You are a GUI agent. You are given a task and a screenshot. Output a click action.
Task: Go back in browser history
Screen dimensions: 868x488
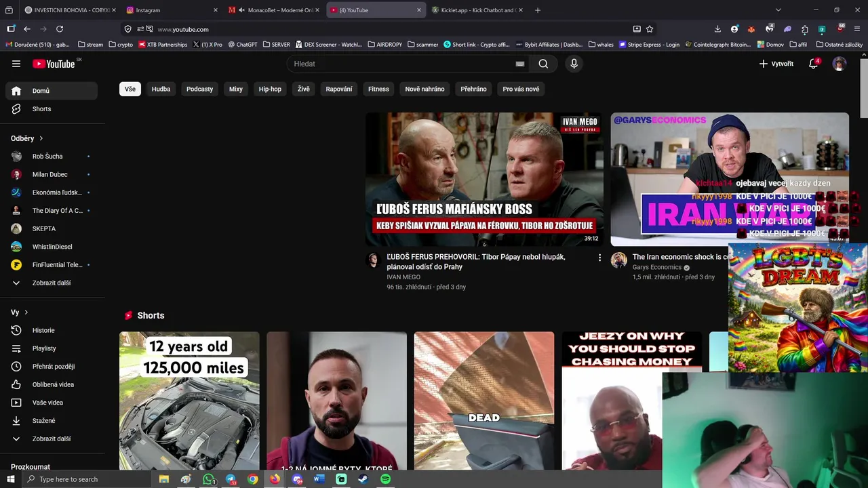pyautogui.click(x=27, y=29)
